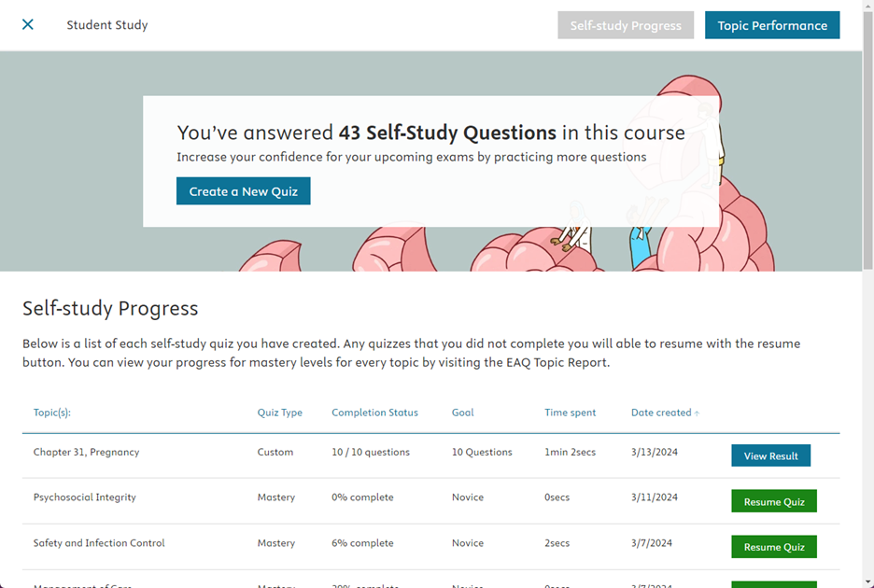Viewport: 874px width, 588px height.
Task: Switch to the Self-study Progress view
Action: [626, 24]
